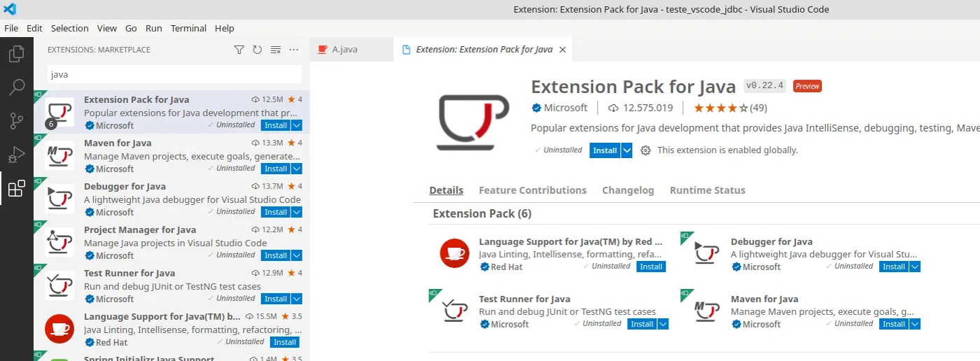
Task: Open the Extensions view in activity bar
Action: [x=17, y=188]
